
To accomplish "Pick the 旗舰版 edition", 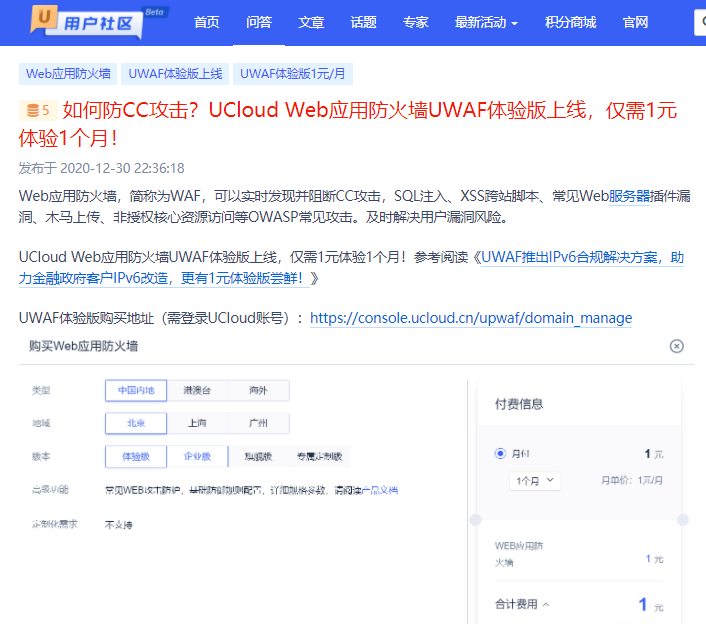I will 258,457.
